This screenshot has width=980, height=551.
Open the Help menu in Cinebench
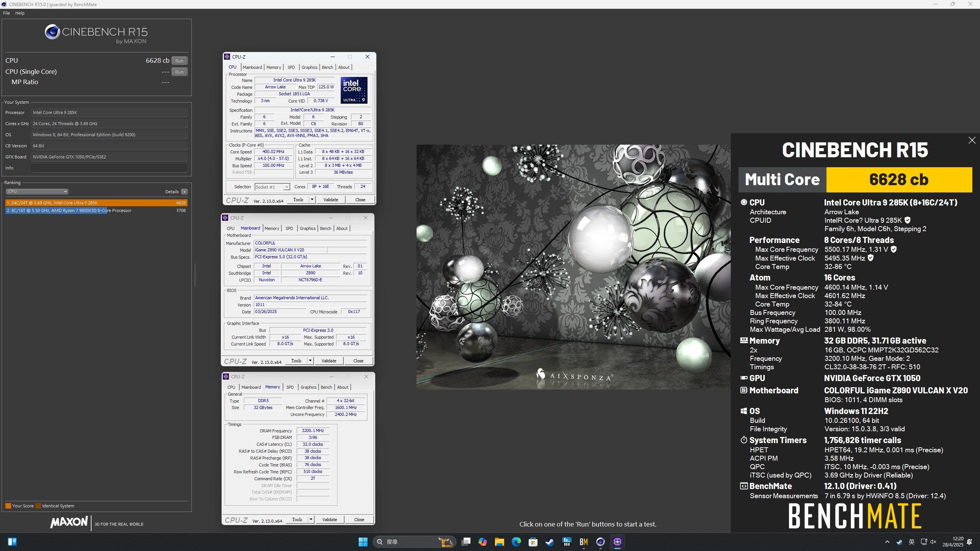coord(20,13)
